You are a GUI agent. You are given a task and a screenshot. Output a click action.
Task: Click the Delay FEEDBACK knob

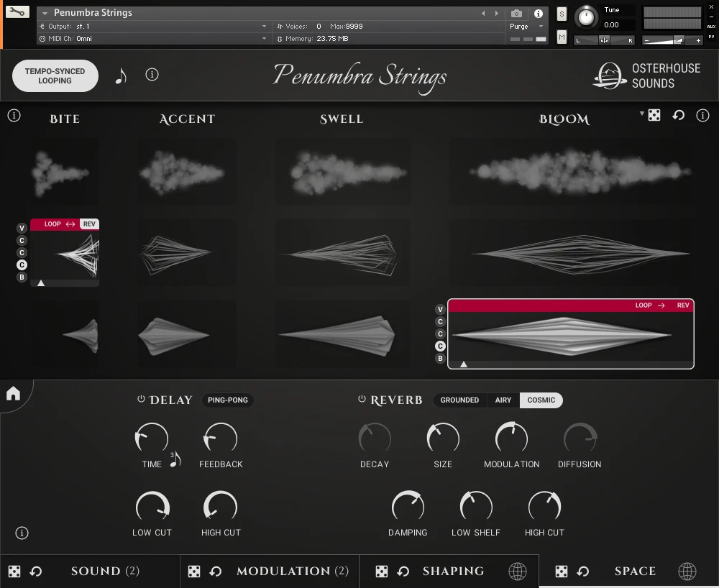pos(221,438)
